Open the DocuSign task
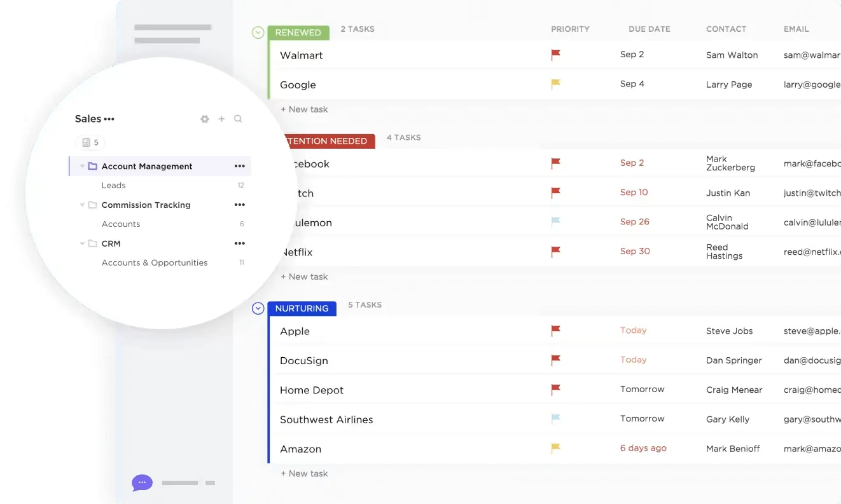841x504 pixels. coord(304,360)
